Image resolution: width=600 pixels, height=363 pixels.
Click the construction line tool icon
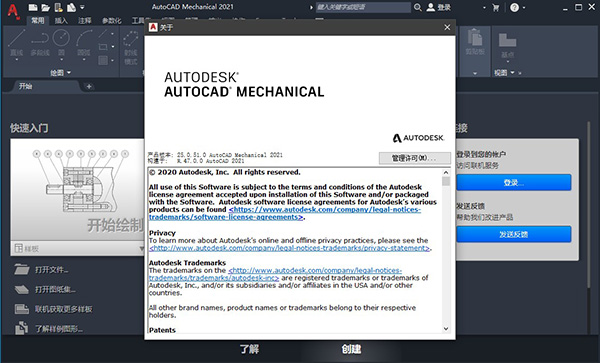[102, 34]
